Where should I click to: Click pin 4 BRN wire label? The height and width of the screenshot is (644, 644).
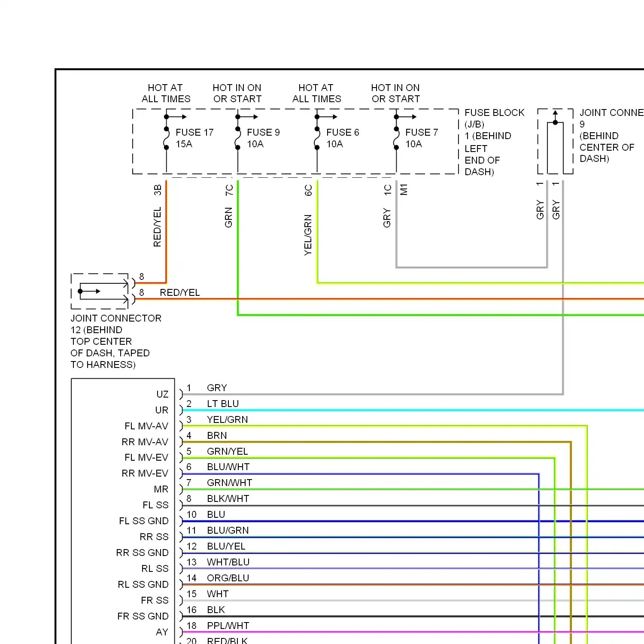point(217,435)
